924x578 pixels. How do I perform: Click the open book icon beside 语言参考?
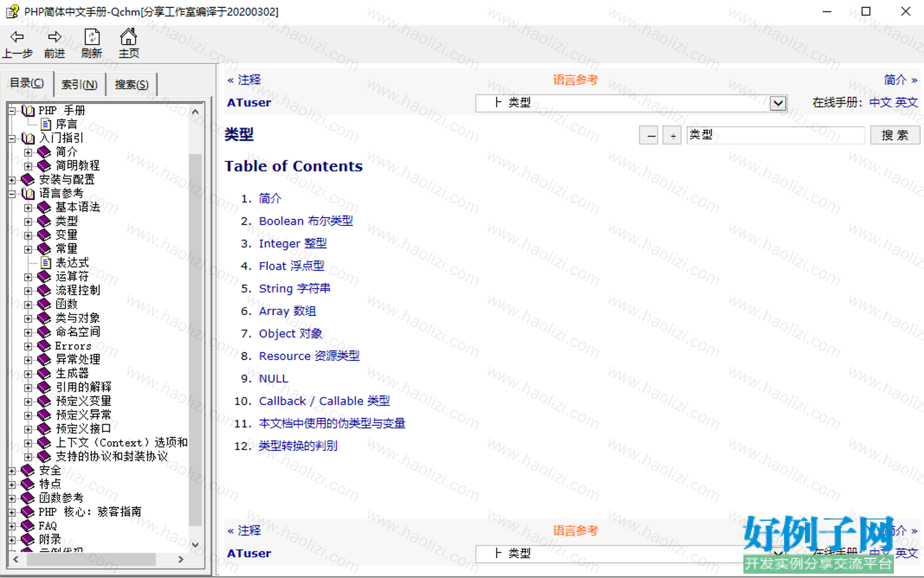pyautogui.click(x=28, y=193)
